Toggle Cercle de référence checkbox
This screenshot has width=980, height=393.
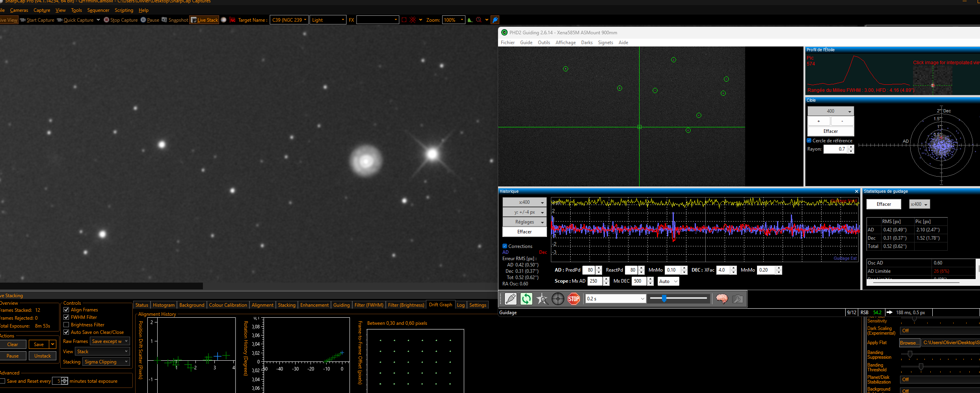[809, 140]
